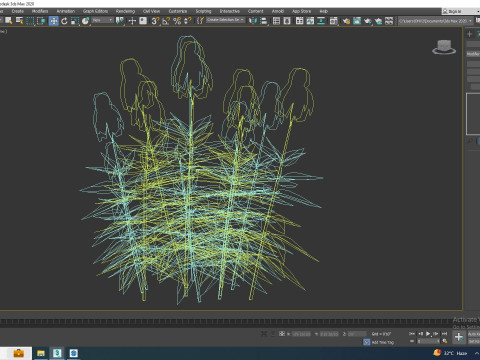Click the Mirror tool icon
This screenshot has height=360, width=480.
click(253, 21)
